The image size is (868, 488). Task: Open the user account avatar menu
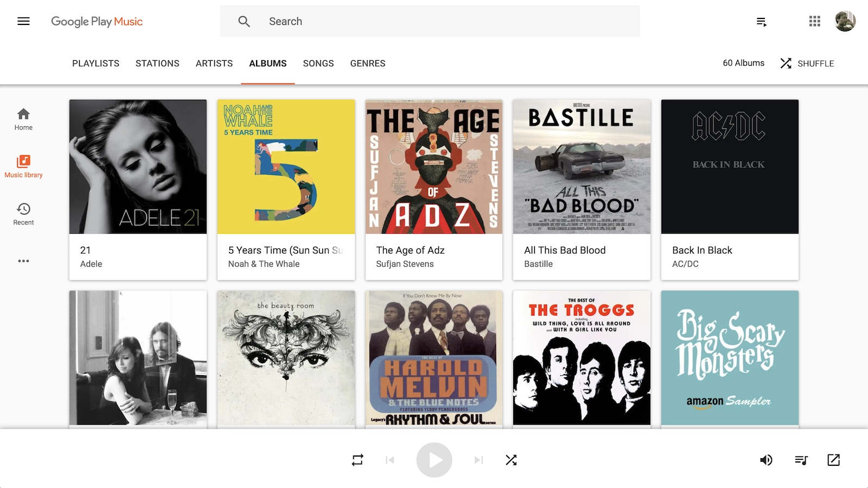coord(845,22)
